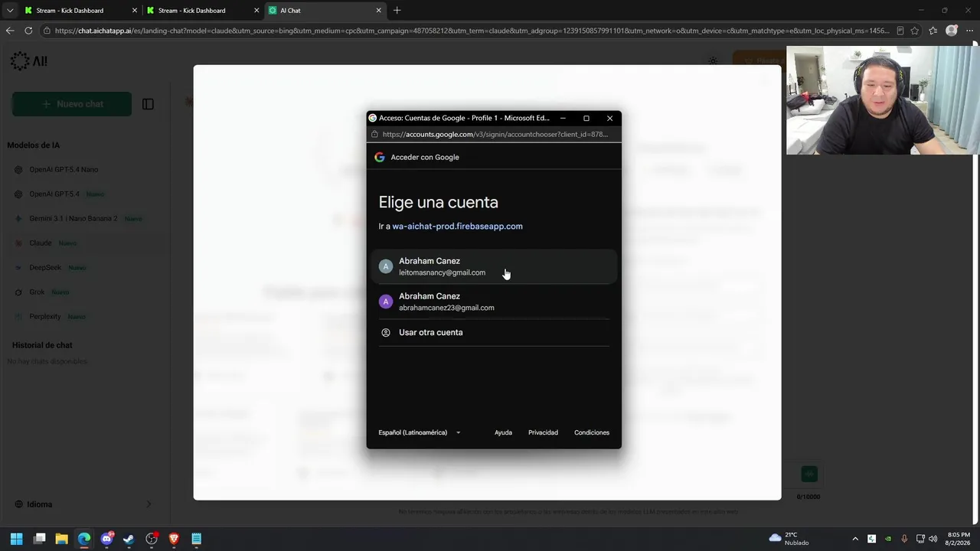
Task: Open the tab search dropdown arrow
Action: tap(10, 11)
